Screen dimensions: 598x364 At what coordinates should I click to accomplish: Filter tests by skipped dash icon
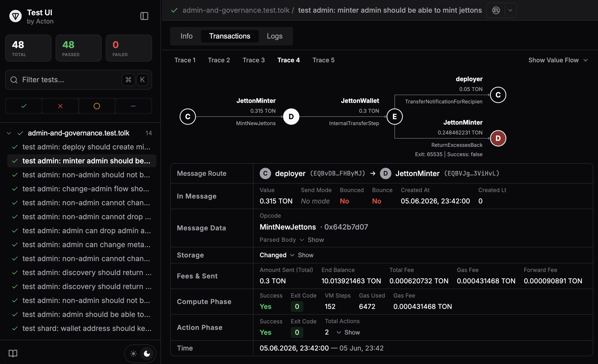(133, 106)
